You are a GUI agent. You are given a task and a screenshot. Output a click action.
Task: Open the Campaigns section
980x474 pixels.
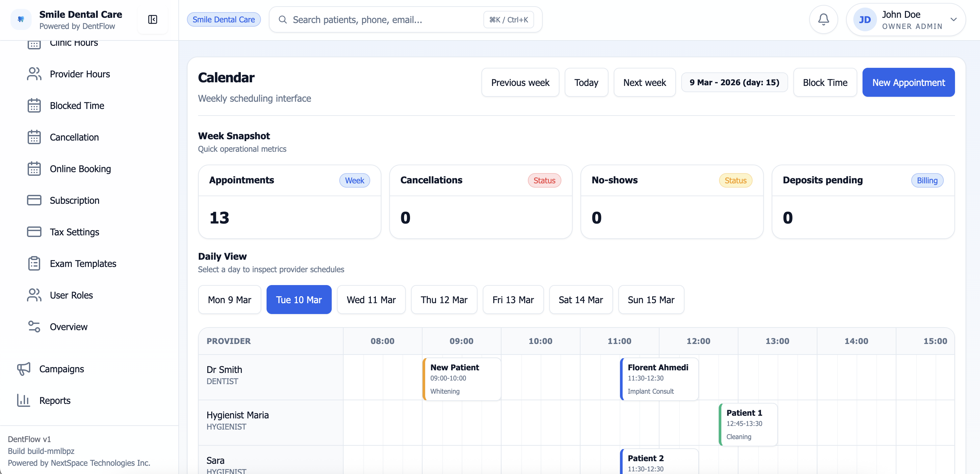coord(61,369)
